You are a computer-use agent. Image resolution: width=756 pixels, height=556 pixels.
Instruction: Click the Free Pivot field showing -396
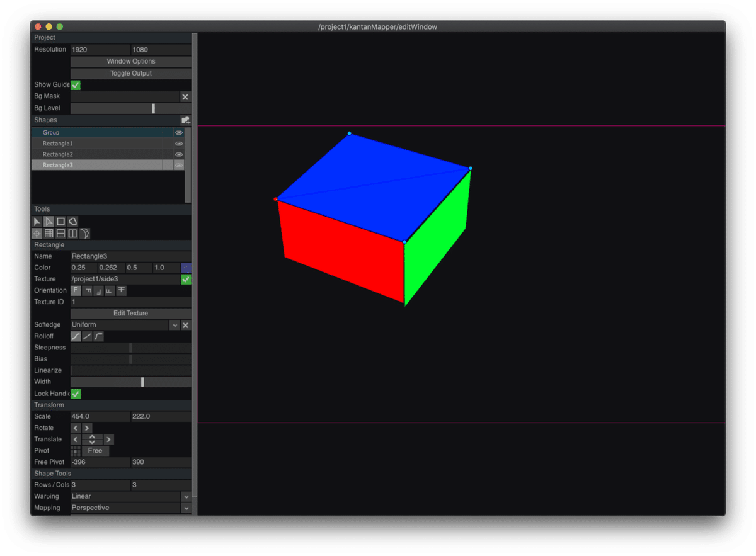point(100,462)
